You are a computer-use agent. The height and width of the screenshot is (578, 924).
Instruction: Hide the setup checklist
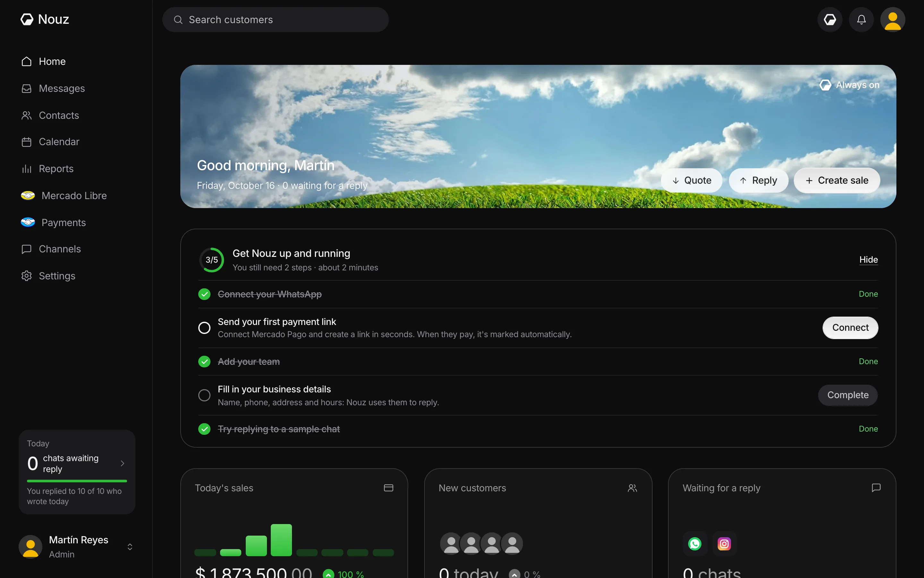pos(868,260)
